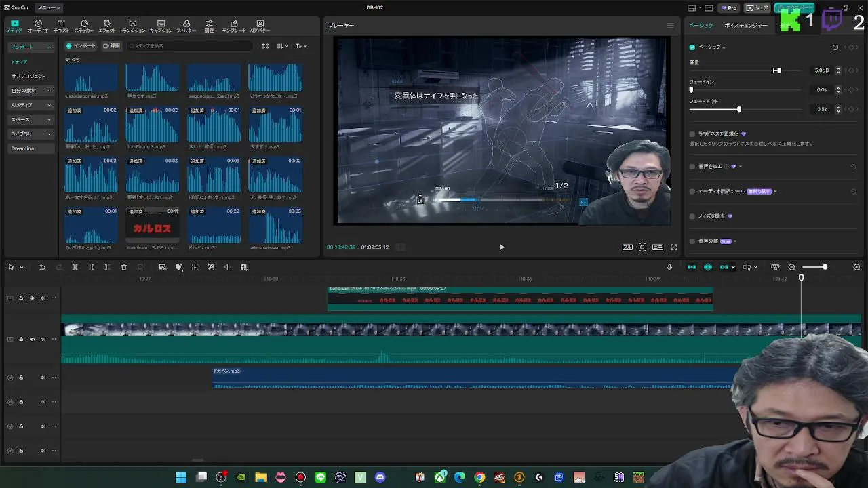Image resolution: width=868 pixels, height=488 pixels.
Task: Switch to ボイスチェンジャー tab
Action: click(746, 26)
